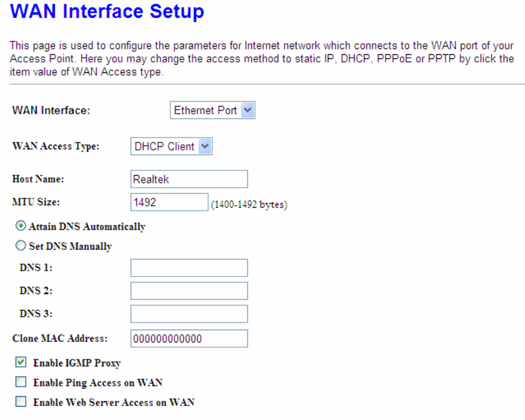525x420 pixels.
Task: Focus the DNS 3 input field
Action: click(189, 314)
